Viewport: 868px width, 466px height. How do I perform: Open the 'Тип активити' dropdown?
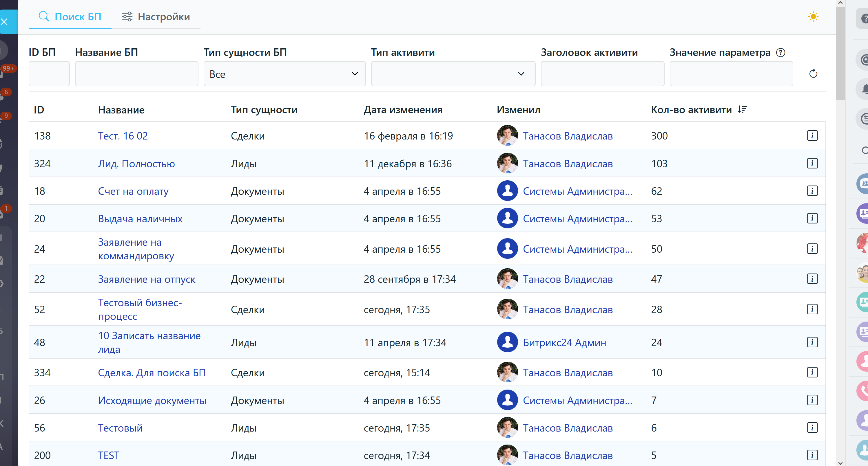(x=453, y=74)
